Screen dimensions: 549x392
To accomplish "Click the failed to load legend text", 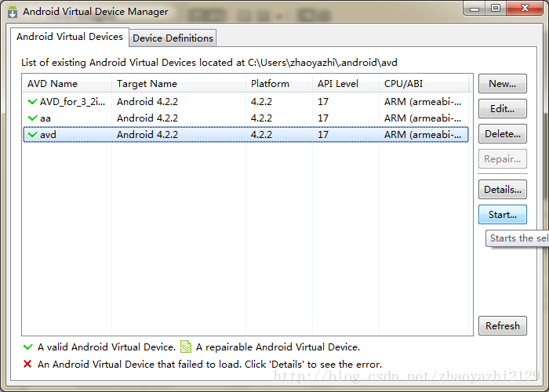I will [x=209, y=364].
